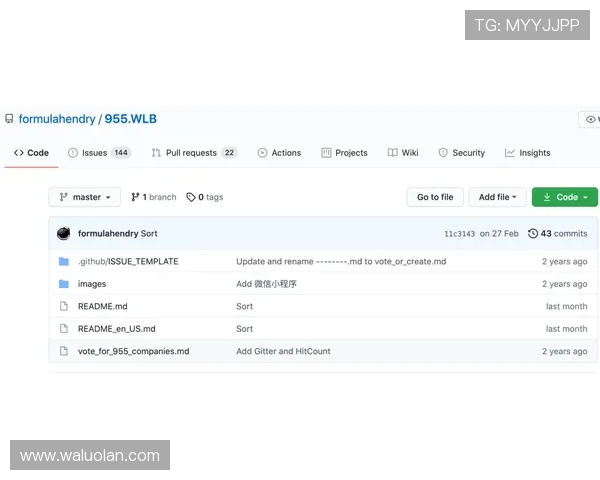Switch to the Issues tab
600x480 pixels.
[x=99, y=153]
